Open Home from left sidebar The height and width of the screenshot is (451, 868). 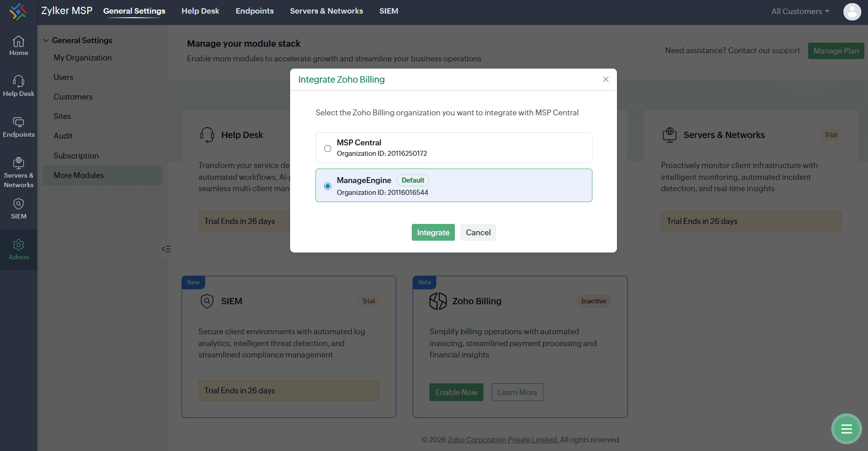click(x=19, y=46)
